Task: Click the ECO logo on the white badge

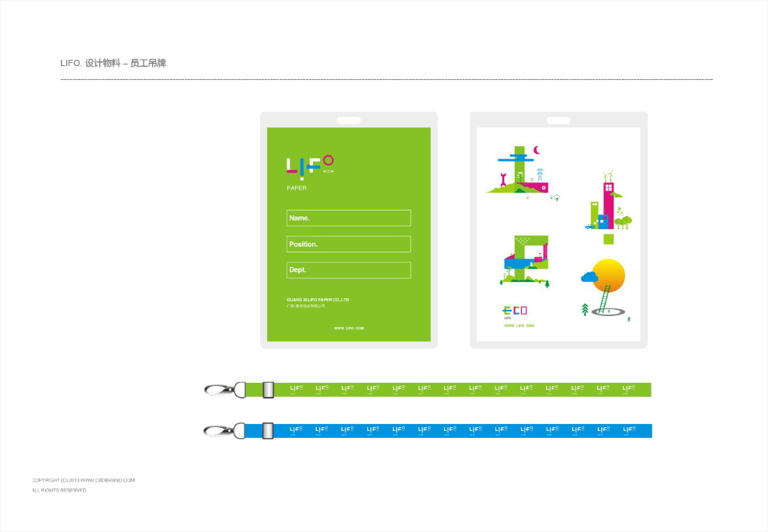Action: point(515,311)
